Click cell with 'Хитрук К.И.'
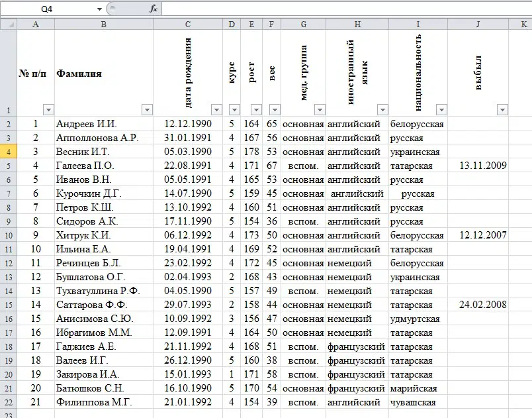This screenshot has width=532, height=418. pos(104,235)
